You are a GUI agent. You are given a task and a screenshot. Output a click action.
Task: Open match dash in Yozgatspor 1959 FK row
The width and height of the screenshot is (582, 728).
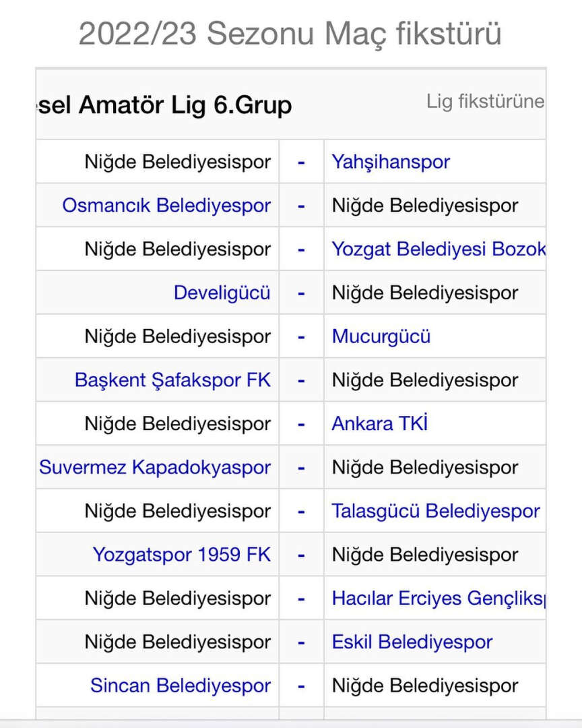click(x=301, y=555)
